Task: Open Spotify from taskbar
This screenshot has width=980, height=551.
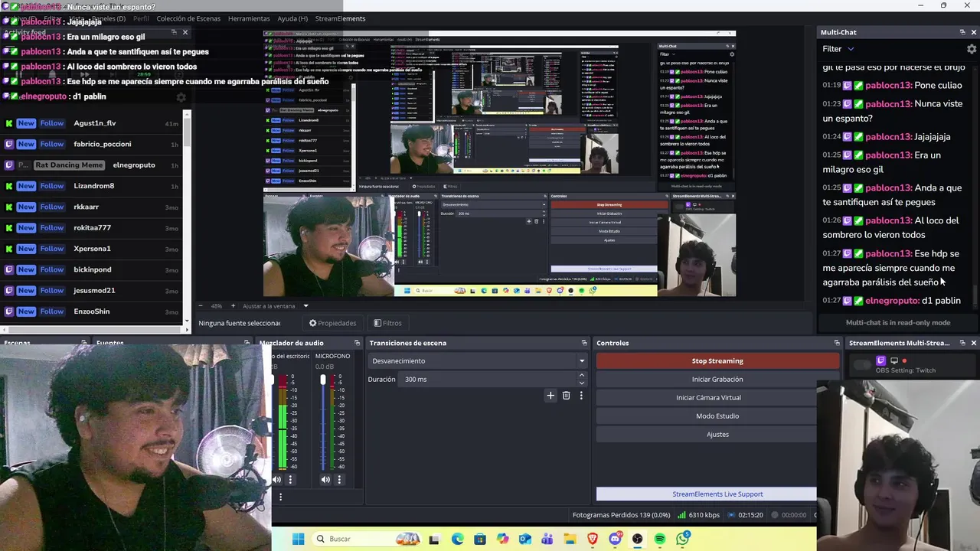Action: click(x=660, y=539)
